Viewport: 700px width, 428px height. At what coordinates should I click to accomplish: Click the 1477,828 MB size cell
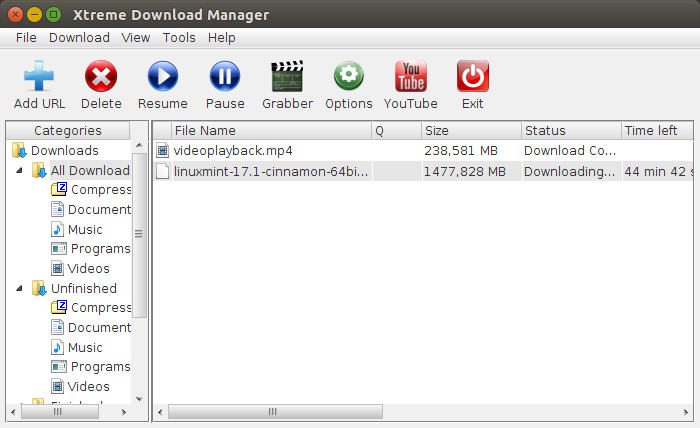[464, 171]
